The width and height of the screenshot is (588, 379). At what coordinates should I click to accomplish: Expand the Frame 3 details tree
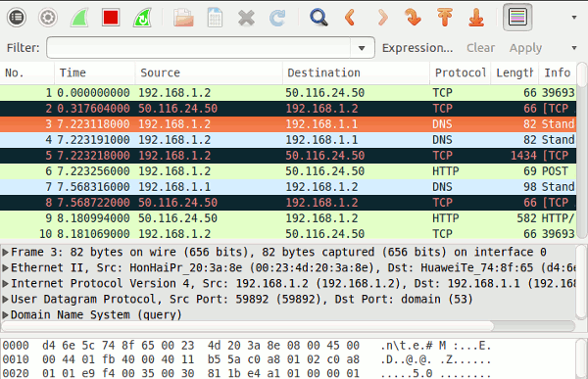click(5, 253)
